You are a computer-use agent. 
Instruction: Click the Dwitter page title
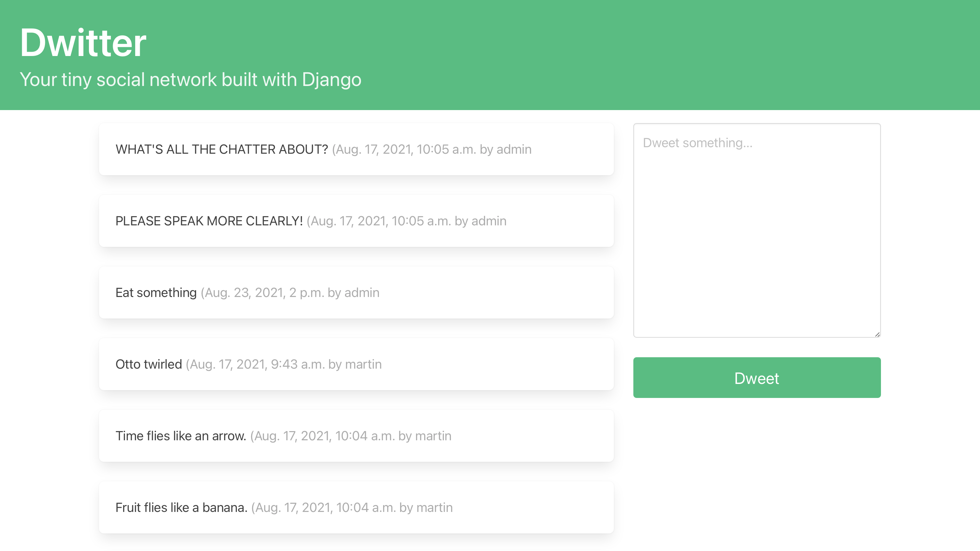click(83, 42)
